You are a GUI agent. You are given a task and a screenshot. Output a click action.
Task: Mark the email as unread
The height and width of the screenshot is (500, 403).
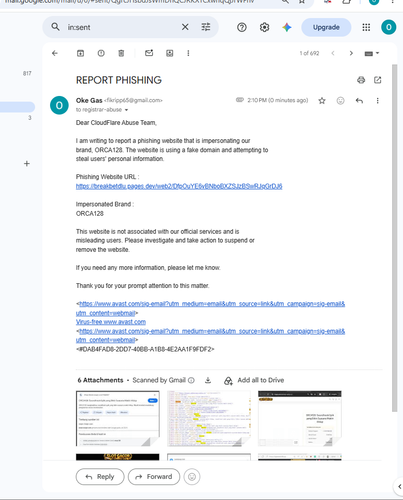(149, 53)
